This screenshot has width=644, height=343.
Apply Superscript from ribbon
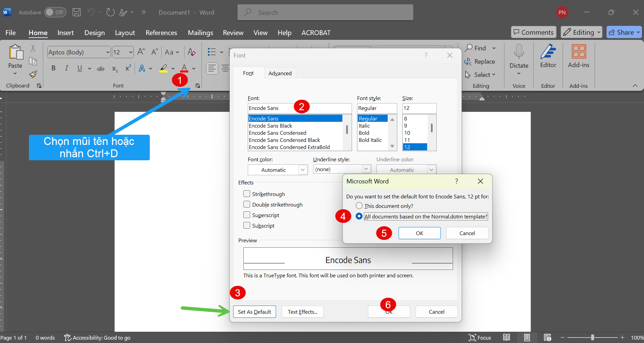pos(128,68)
